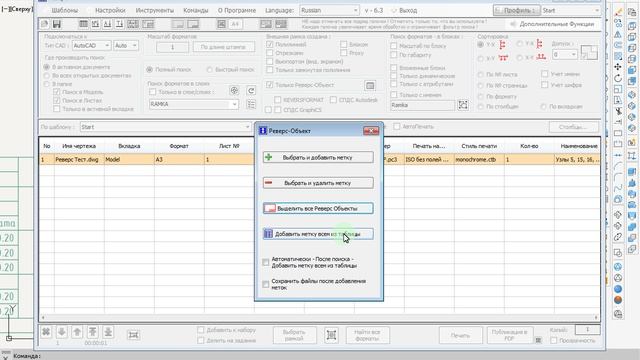Click the move row to bottom icon
Viewport: 640px width, 360px height.
(x=108, y=332)
